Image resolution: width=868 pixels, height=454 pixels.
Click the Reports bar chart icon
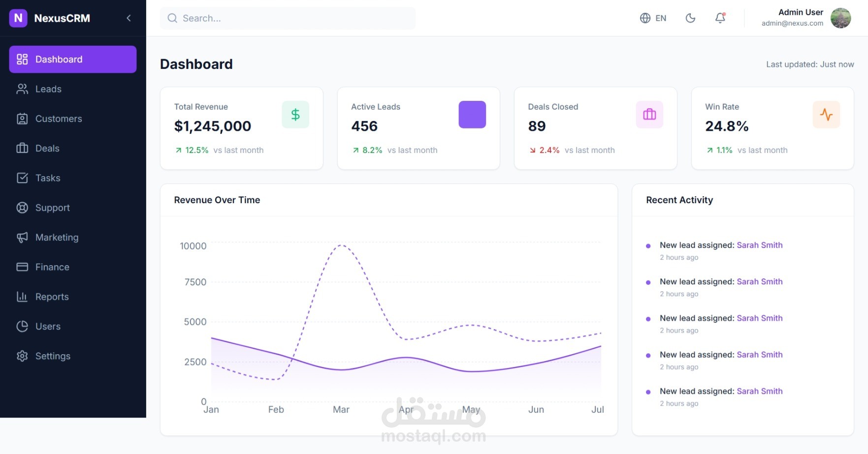click(x=22, y=297)
